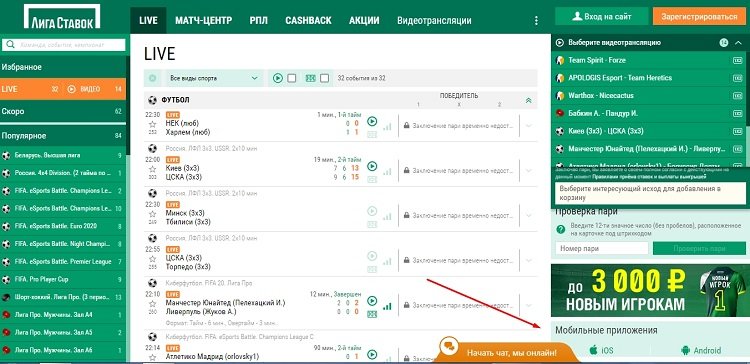Click the video filter play icon in toolbar

click(x=278, y=78)
